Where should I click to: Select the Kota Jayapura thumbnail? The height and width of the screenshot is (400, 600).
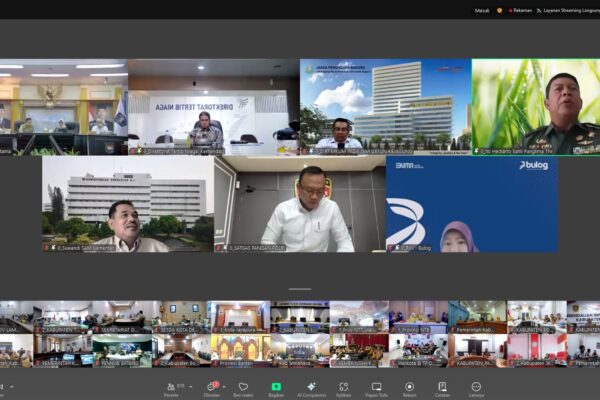241,317
